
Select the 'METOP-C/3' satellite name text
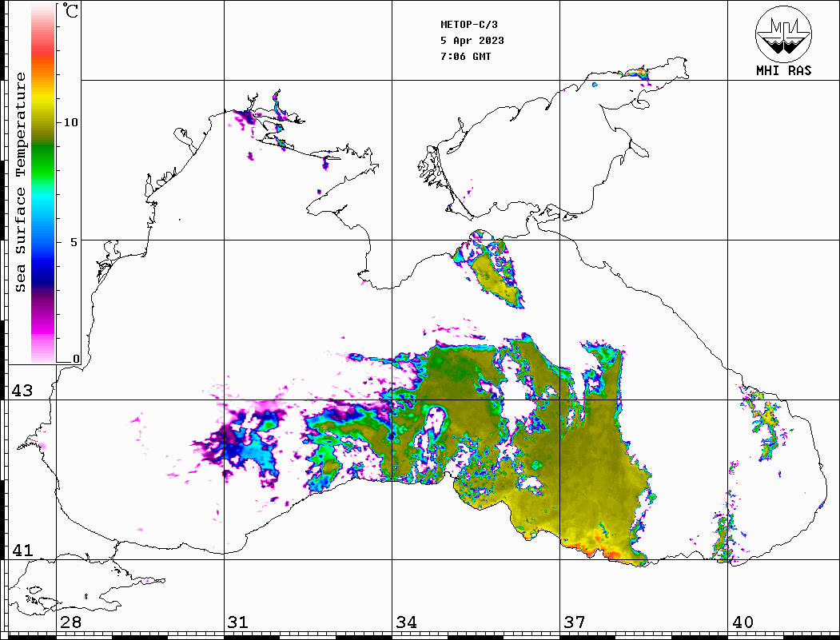click(468, 25)
